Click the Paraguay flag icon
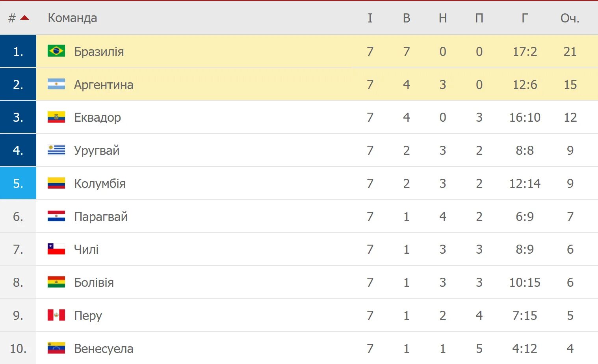Viewport: 598px width, 364px height. pyautogui.click(x=56, y=216)
